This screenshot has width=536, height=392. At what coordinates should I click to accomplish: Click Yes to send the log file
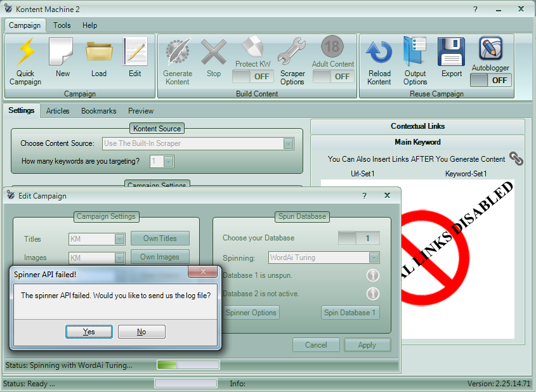(x=89, y=332)
